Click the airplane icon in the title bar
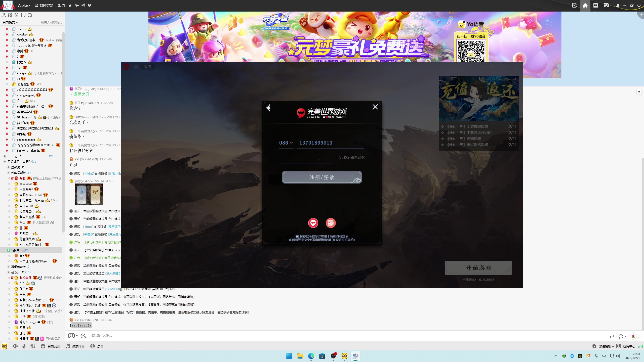644x362 pixels. pos(77,5)
